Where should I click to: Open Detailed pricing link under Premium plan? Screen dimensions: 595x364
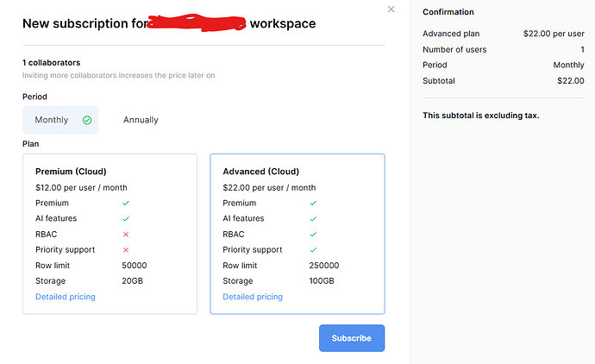[66, 297]
